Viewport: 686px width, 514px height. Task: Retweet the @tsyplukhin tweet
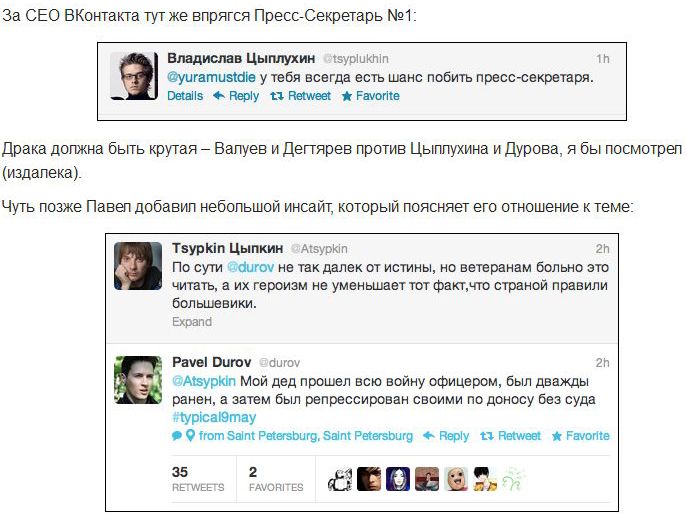(301, 96)
